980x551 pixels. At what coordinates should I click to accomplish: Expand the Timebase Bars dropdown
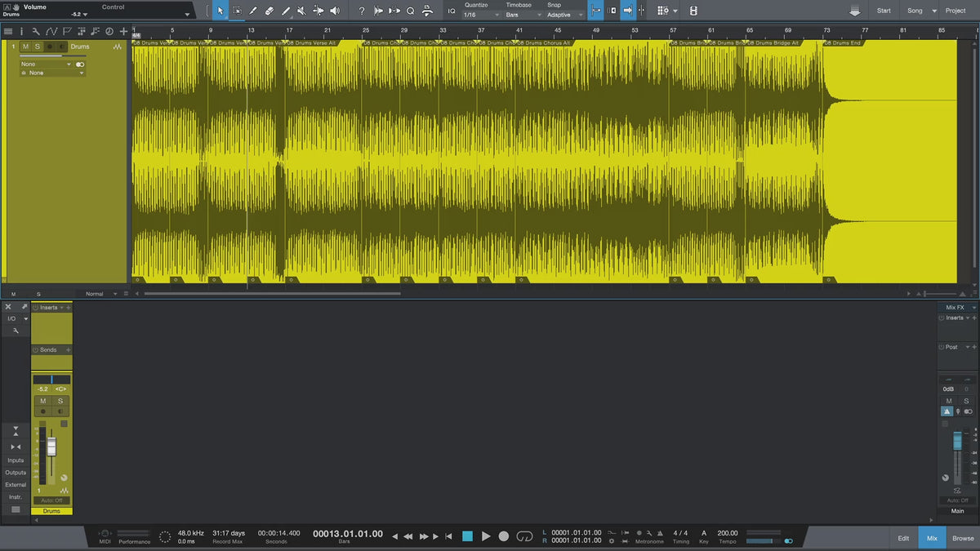click(521, 15)
